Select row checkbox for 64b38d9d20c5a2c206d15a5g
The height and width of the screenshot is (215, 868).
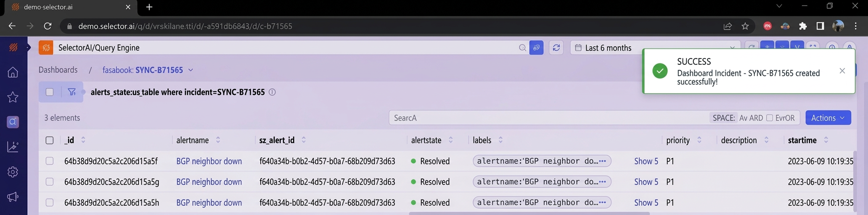pos(50,182)
